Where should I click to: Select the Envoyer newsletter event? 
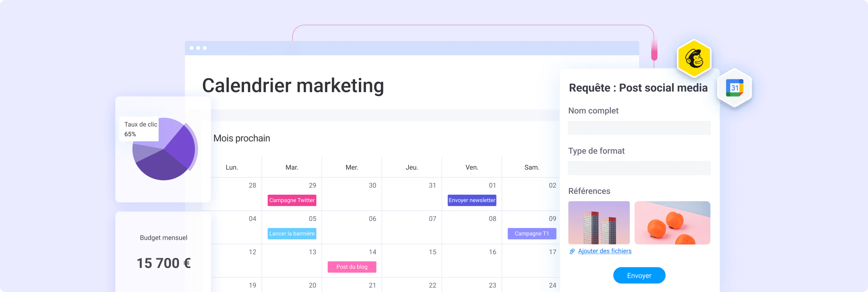(x=472, y=200)
